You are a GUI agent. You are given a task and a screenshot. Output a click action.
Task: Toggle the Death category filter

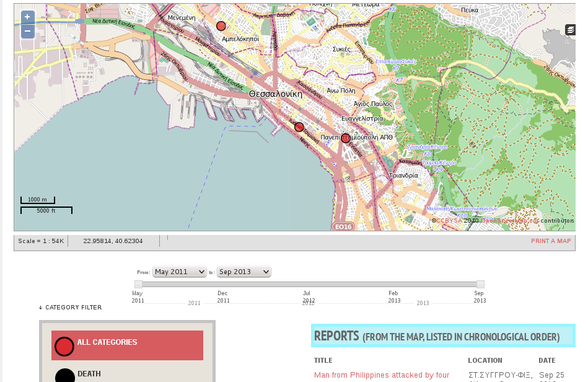[x=89, y=374]
